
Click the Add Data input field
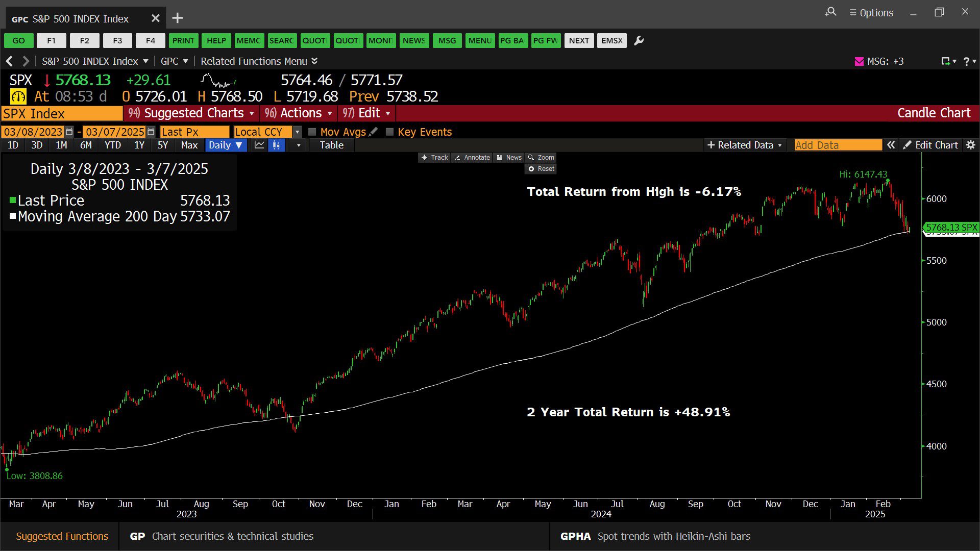838,145
